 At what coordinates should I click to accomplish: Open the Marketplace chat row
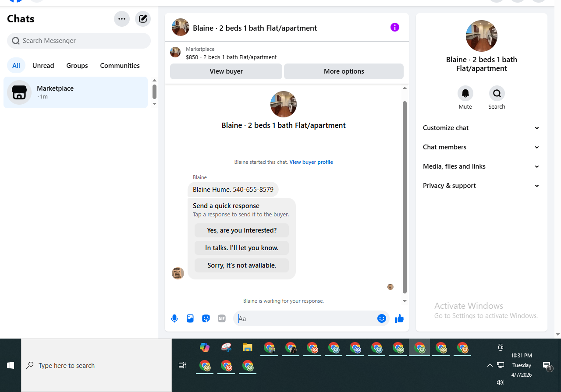(x=76, y=92)
